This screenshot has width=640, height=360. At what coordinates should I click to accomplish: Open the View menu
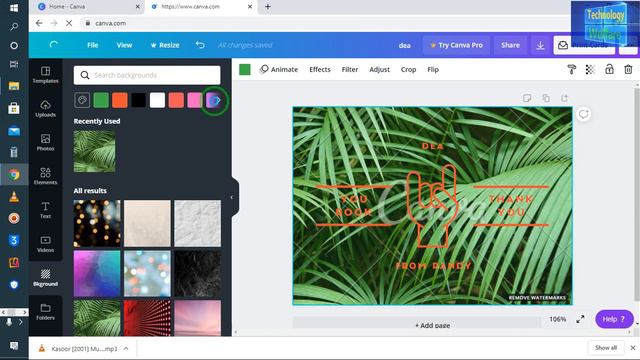tap(124, 45)
